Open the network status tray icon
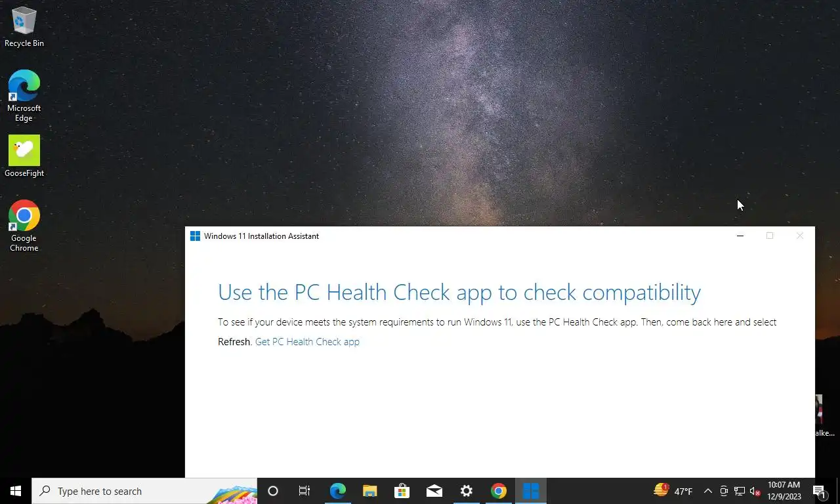 click(x=740, y=491)
